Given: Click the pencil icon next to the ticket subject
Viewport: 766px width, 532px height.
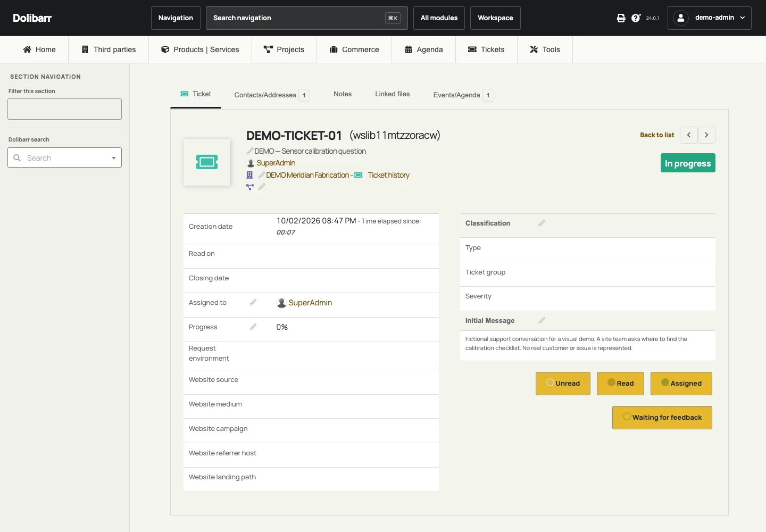Looking at the screenshot, I should 249,151.
